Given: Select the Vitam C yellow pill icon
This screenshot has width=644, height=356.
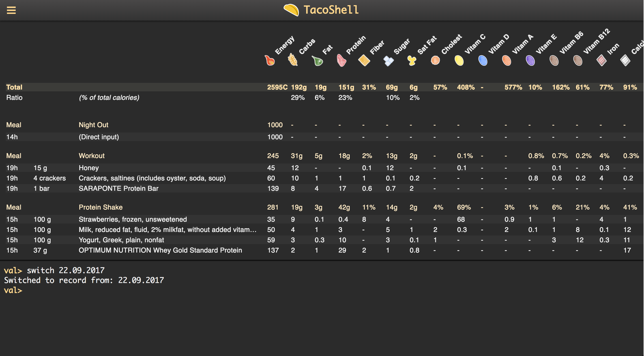Looking at the screenshot, I should pos(459,61).
